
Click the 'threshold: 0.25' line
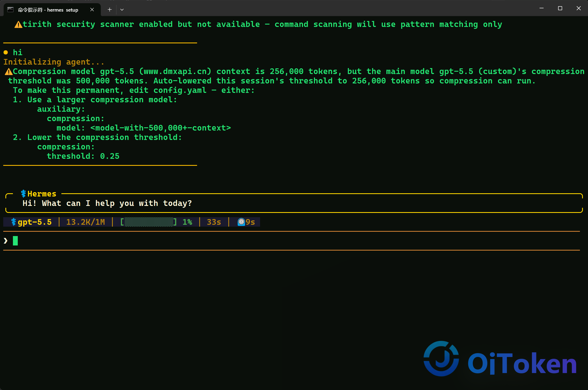coord(83,156)
